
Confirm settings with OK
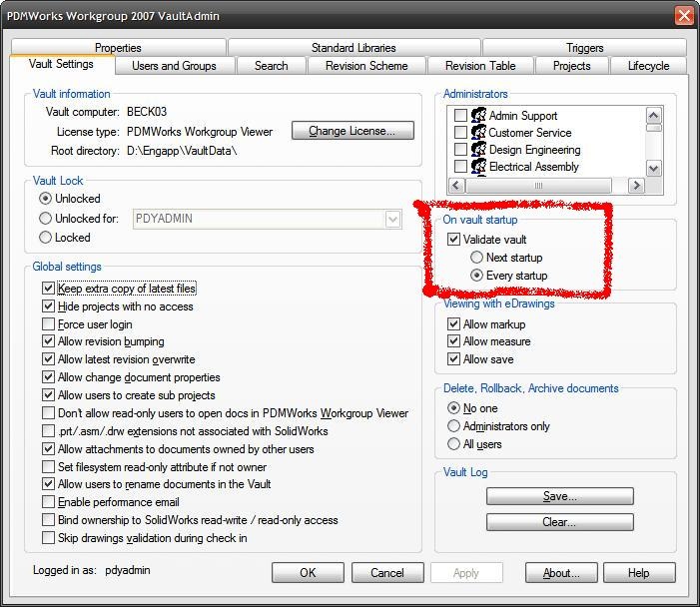click(308, 573)
